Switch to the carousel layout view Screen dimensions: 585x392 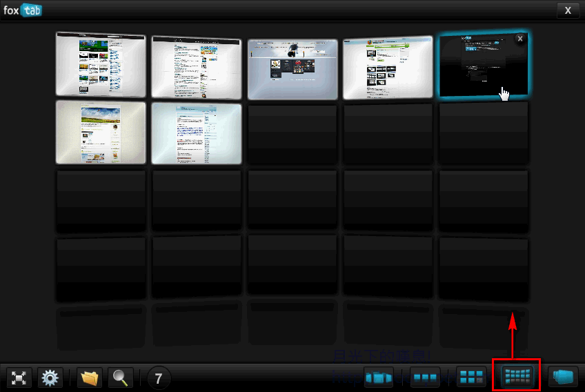click(379, 378)
